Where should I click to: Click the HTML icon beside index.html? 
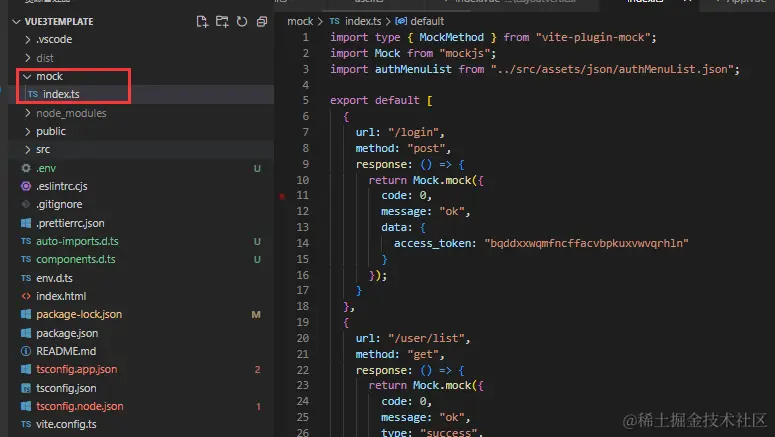coord(26,296)
